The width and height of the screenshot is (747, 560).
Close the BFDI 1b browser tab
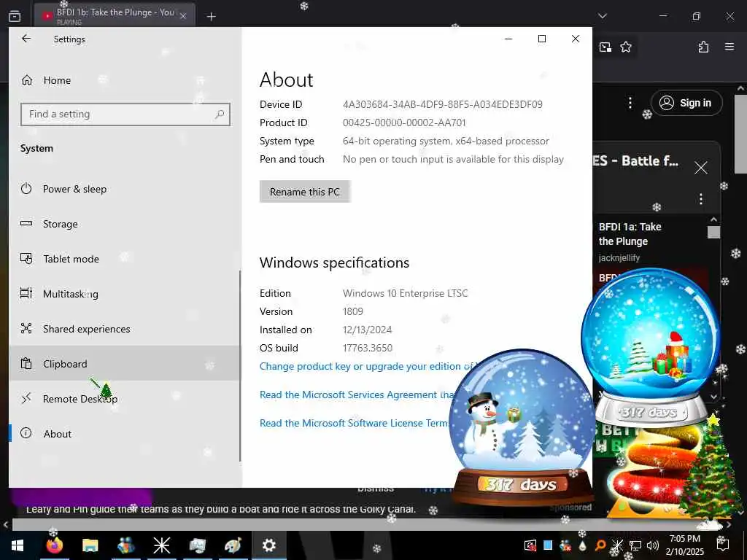point(183,16)
